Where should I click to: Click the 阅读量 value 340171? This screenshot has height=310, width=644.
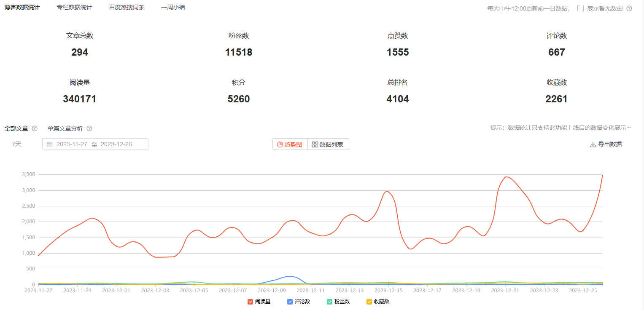[80, 99]
